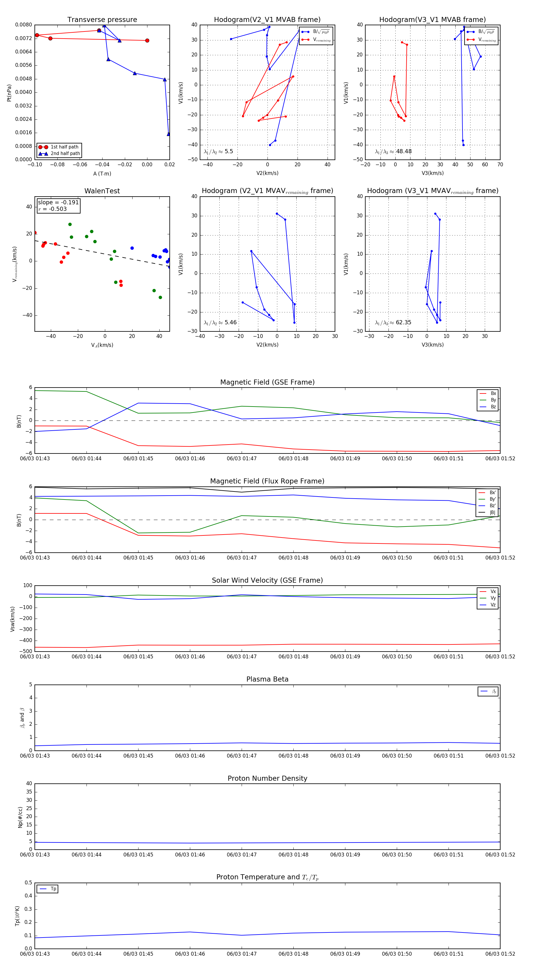Screen dimensions: 535x980
Task: Click 'Magnetic Field (GSE Frame)' title
Action: 267,382
